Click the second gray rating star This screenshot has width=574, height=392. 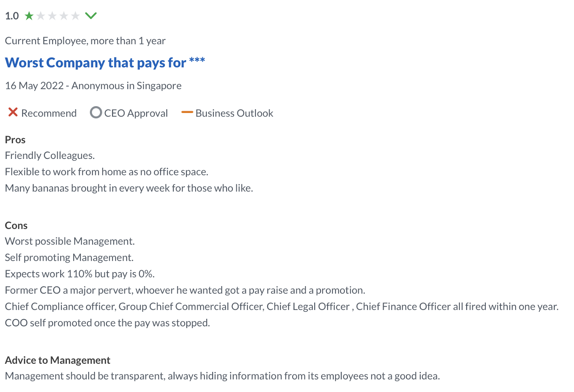(x=41, y=16)
